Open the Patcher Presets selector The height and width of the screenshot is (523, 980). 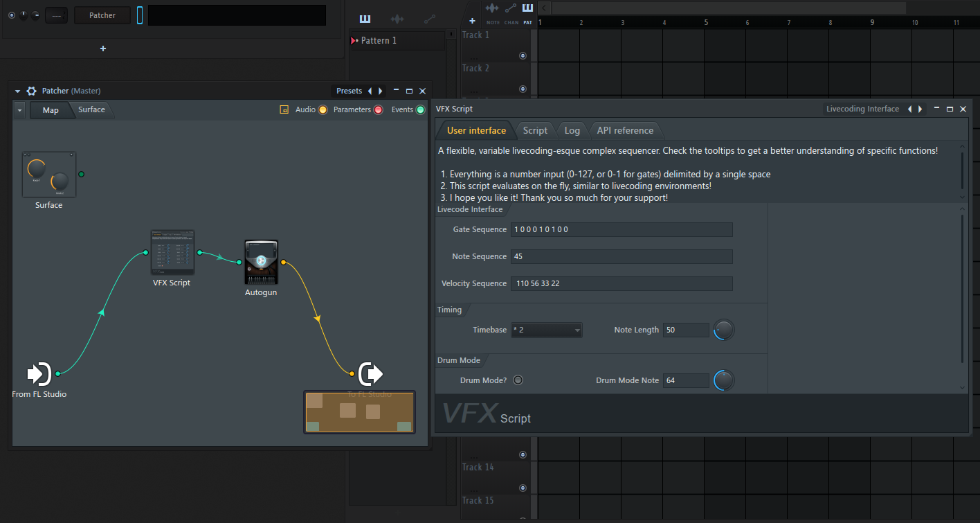(349, 91)
